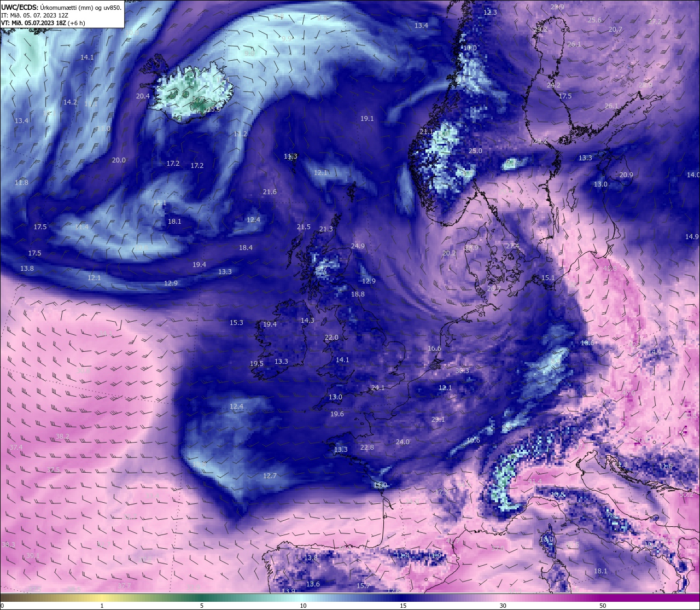Screen dimensions: 700x610
Task: Click the 29.1 value label
Action: click(438, 420)
